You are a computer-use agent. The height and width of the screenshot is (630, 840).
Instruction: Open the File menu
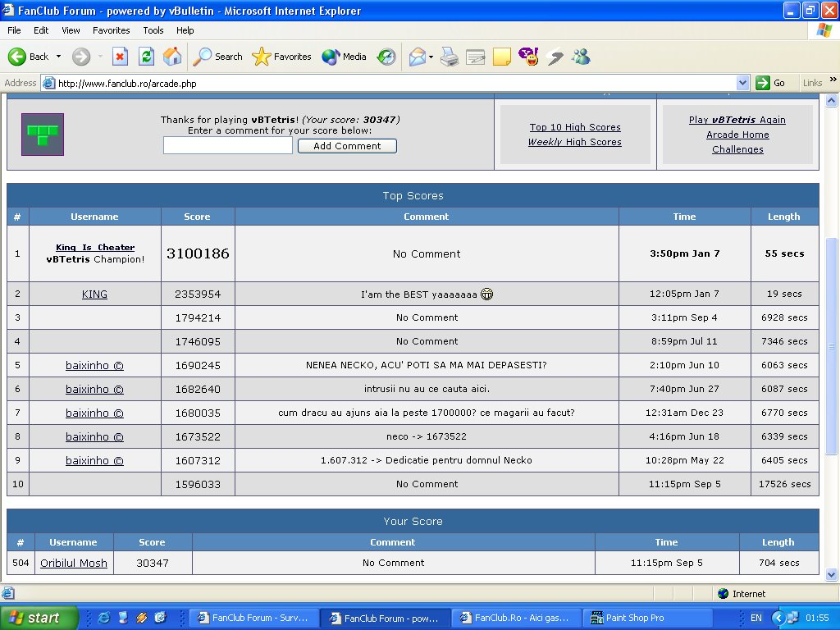point(15,30)
